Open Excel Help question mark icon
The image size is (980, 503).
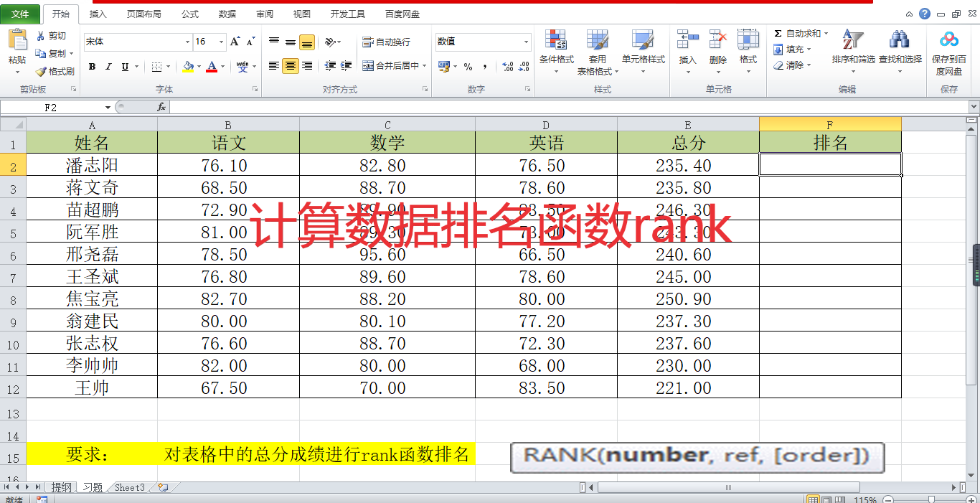pyautogui.click(x=925, y=13)
